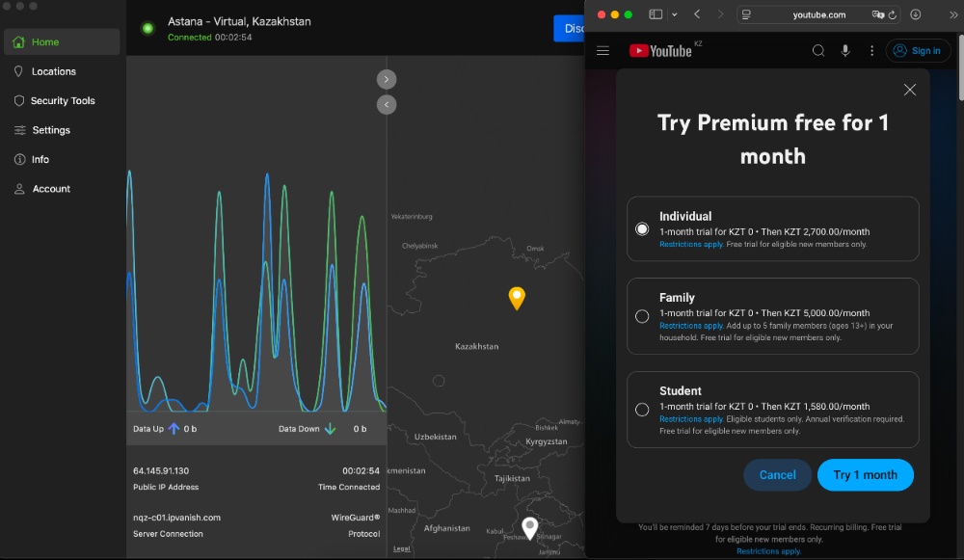Click Cancel in the Premium dialog

777,474
